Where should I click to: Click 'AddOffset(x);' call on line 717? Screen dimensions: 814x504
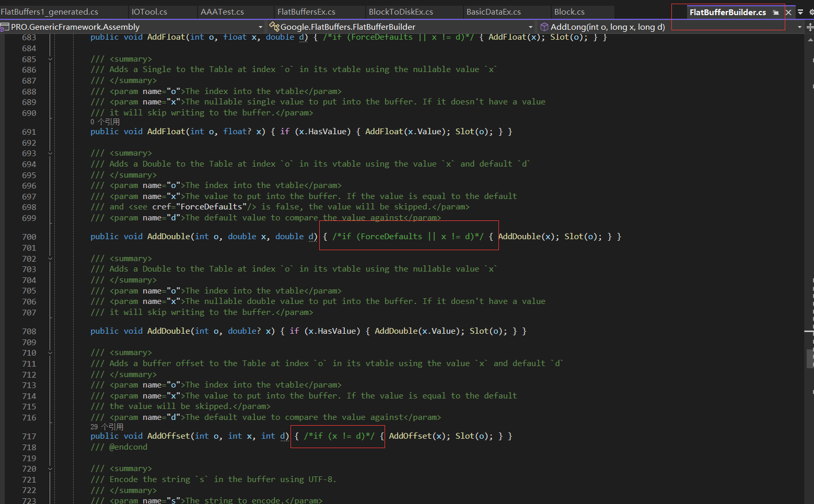click(420, 436)
